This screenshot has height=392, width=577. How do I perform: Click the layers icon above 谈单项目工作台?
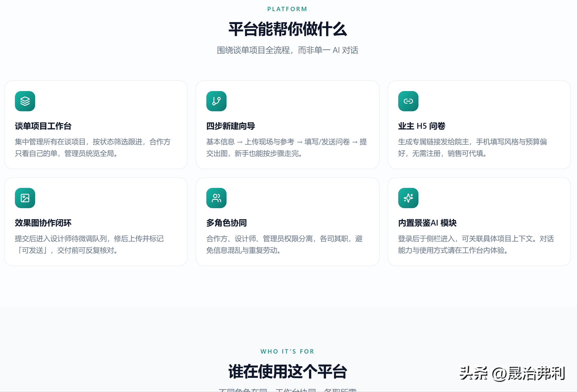point(25,101)
